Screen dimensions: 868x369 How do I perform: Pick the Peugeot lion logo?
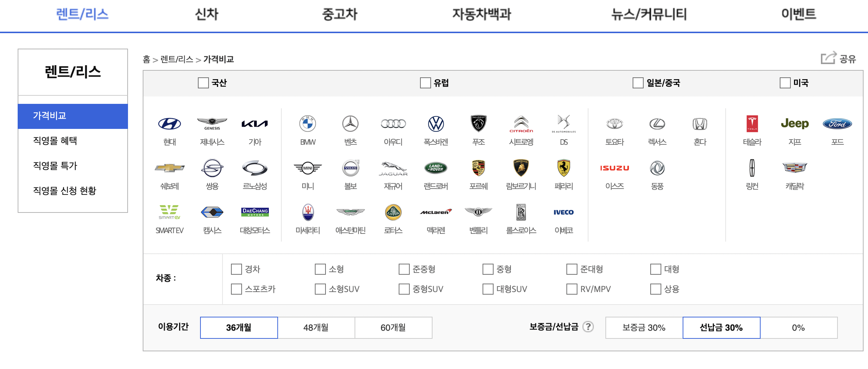479,124
